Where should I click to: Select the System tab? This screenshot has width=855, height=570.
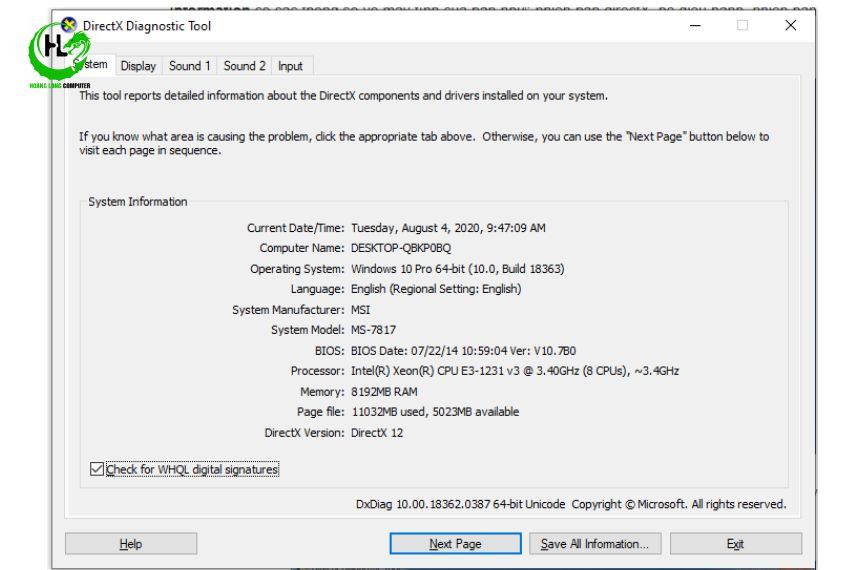click(x=92, y=65)
